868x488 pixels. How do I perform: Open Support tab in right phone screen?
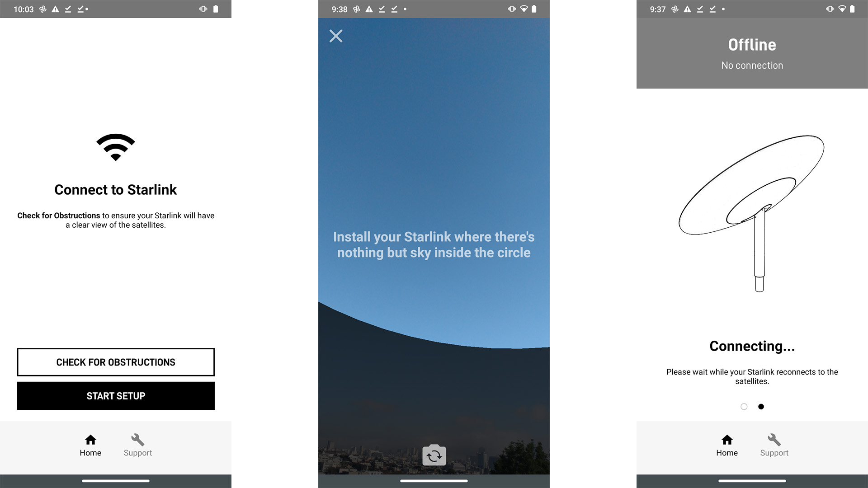point(774,446)
